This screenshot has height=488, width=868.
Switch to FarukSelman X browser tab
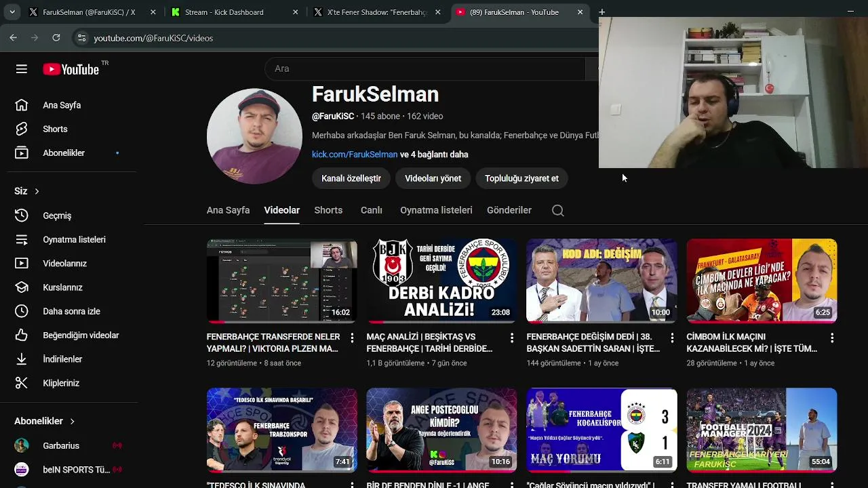(89, 12)
